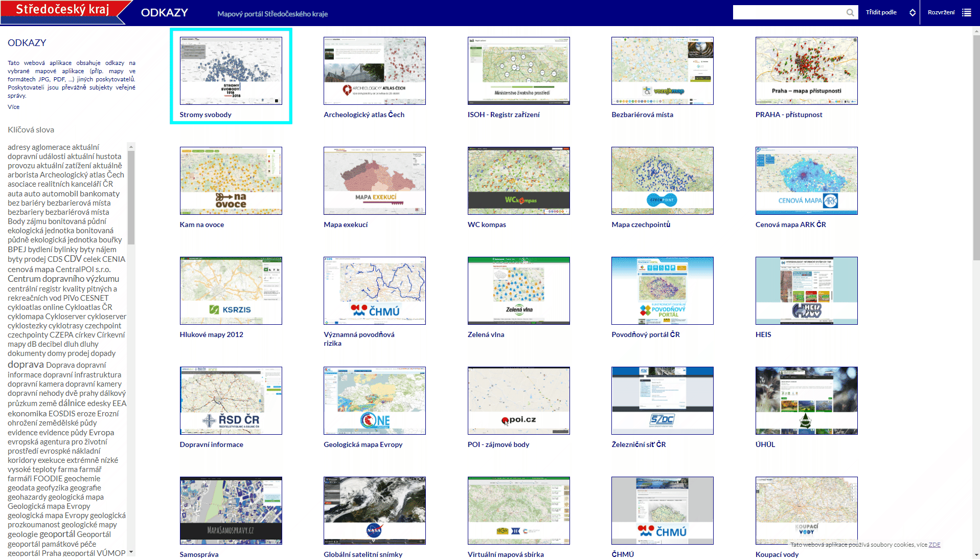Click the search magnifier icon

pyautogui.click(x=850, y=12)
